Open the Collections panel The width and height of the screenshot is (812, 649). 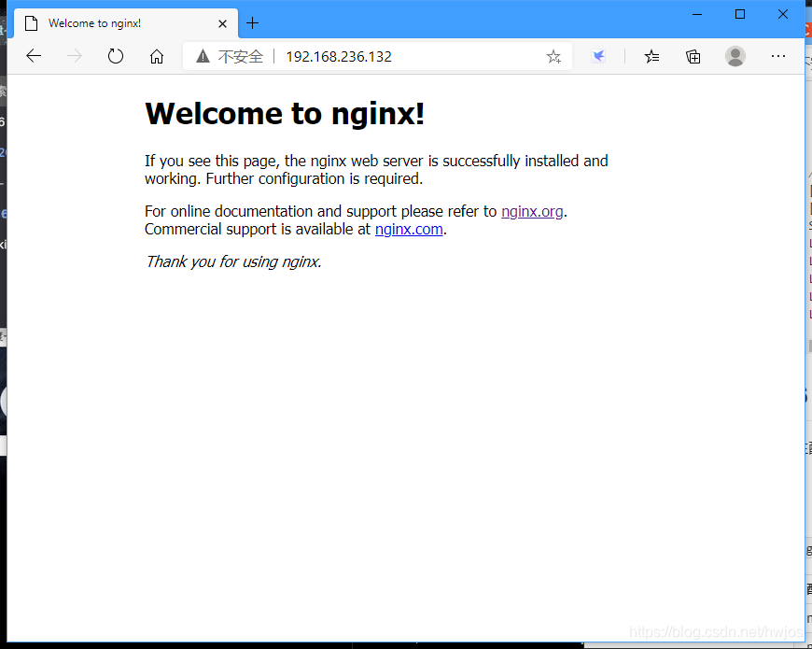(693, 56)
